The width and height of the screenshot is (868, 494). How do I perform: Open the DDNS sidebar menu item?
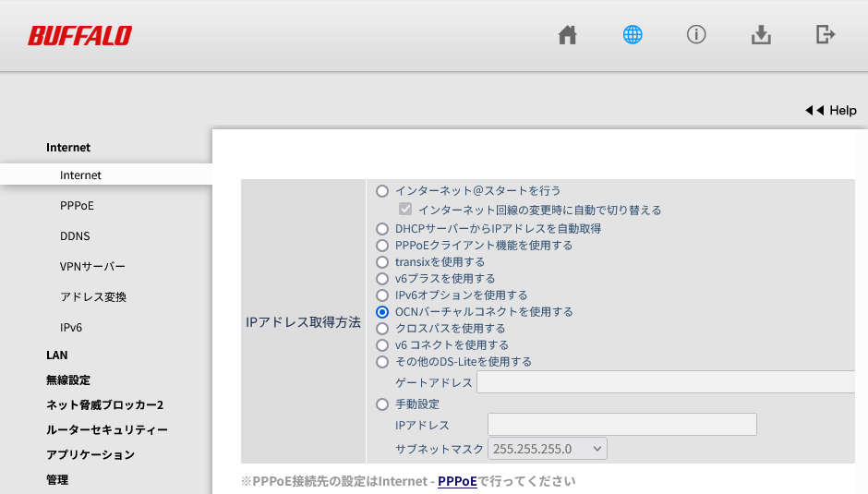pos(75,236)
